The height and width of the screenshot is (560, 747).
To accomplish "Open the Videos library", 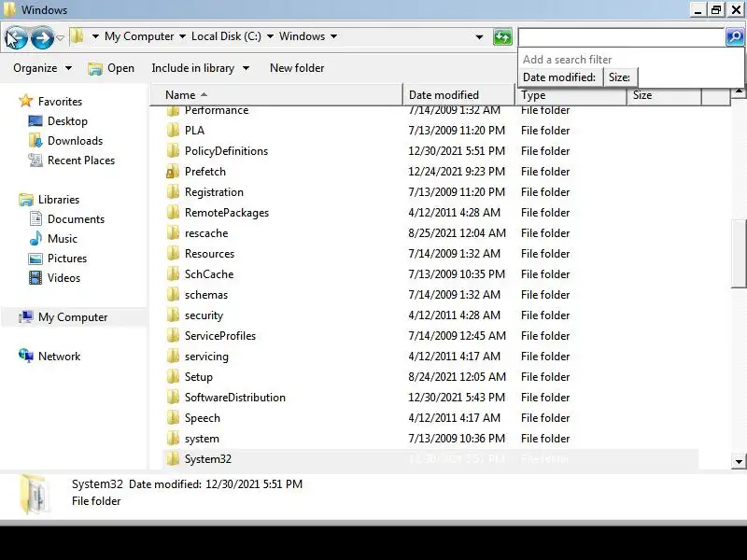I will click(54, 277).
